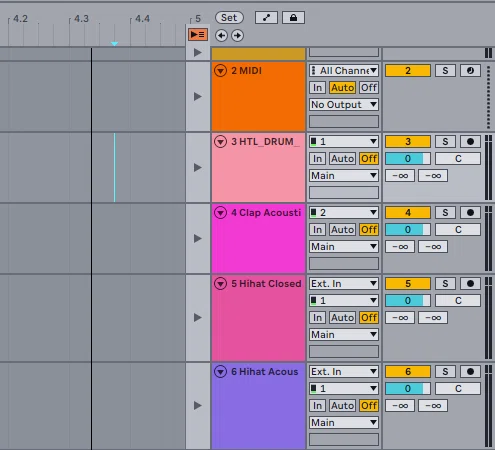Click the volume slider on 5 Hihat Closed
This screenshot has width=495, height=450.
(x=408, y=301)
